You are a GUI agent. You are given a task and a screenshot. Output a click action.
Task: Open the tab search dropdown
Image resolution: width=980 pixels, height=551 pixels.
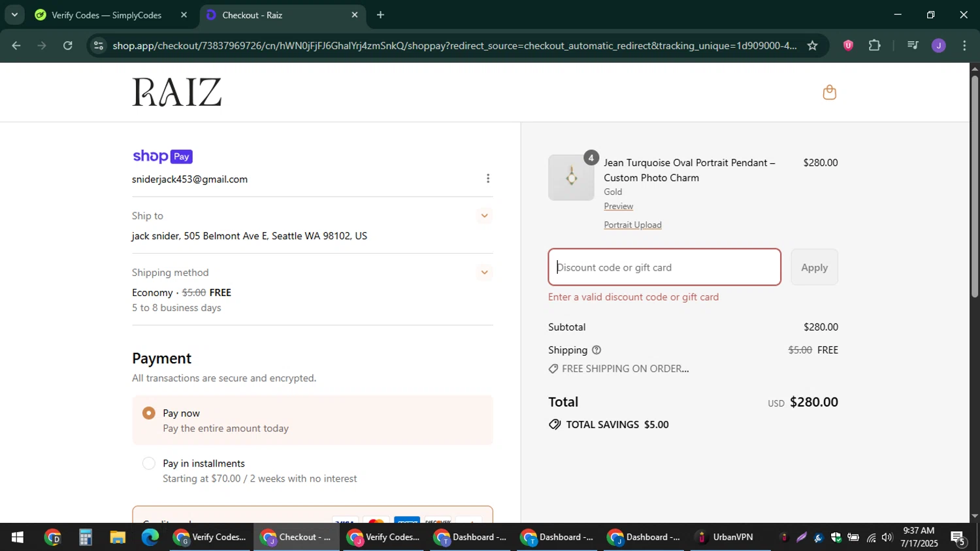tap(14, 14)
